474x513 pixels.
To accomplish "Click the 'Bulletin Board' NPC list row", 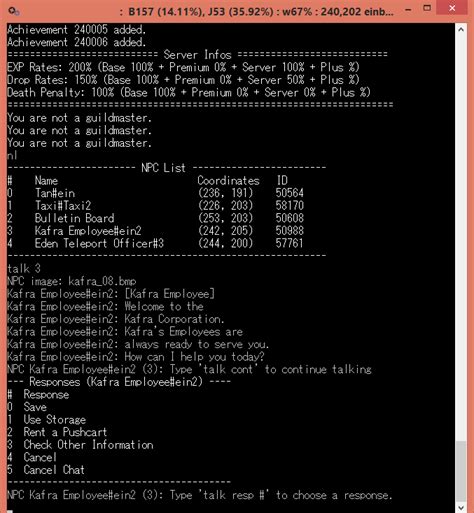I will 155,218.
